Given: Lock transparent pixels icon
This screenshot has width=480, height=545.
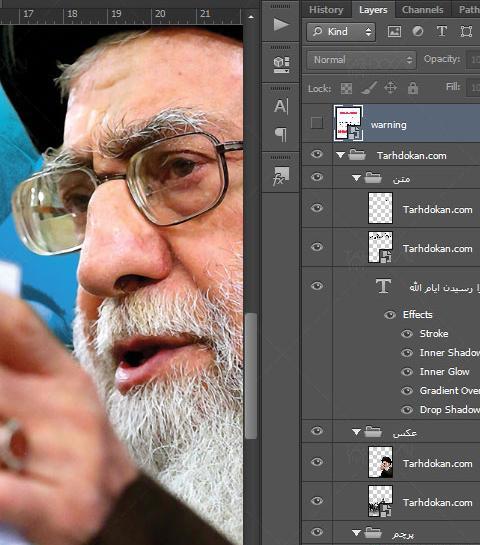Looking at the screenshot, I should 346,88.
